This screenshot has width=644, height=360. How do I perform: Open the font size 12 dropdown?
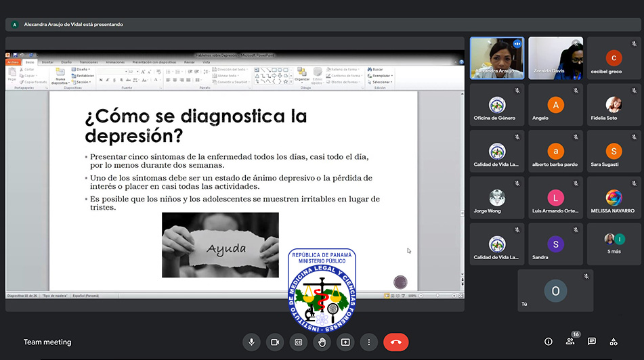pos(134,72)
